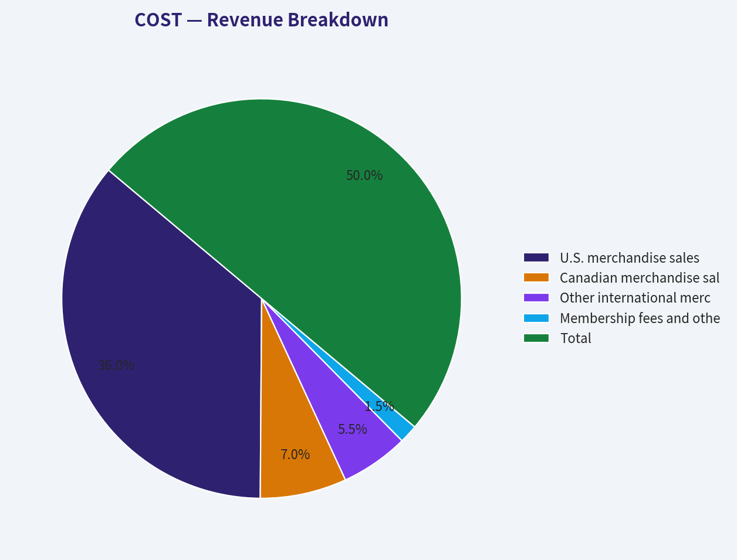Viewport: 737px width, 560px height.
Task: Click the U.S. merchandise sales legend swatch
Action: click(536, 257)
